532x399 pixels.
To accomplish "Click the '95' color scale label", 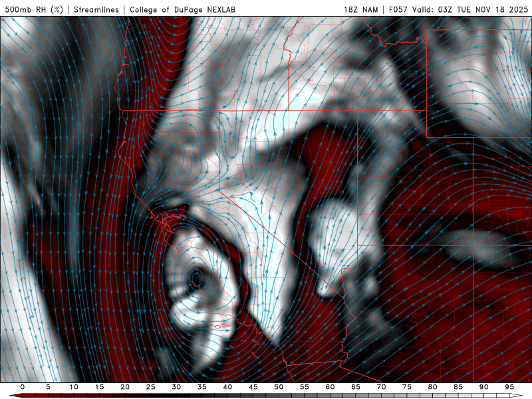I will [x=509, y=387].
